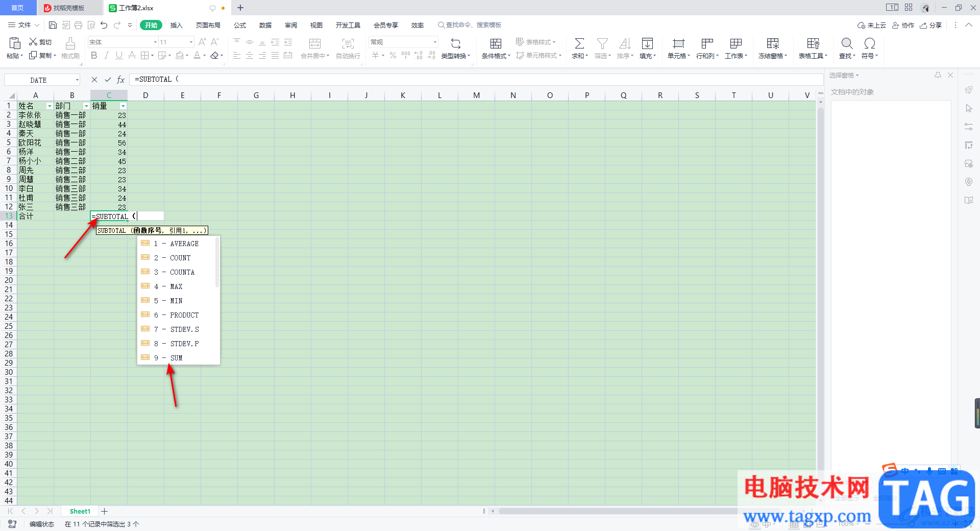Click the 分享 share button

[931, 25]
